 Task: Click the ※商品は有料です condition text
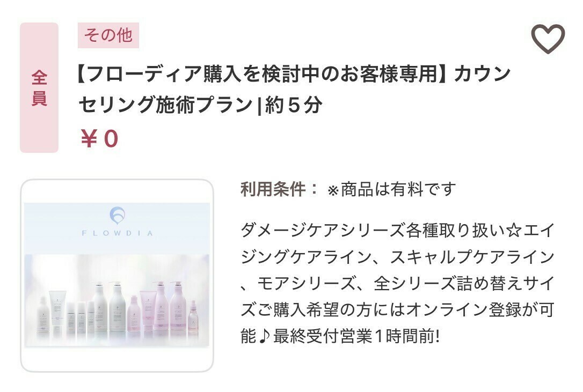(x=391, y=189)
